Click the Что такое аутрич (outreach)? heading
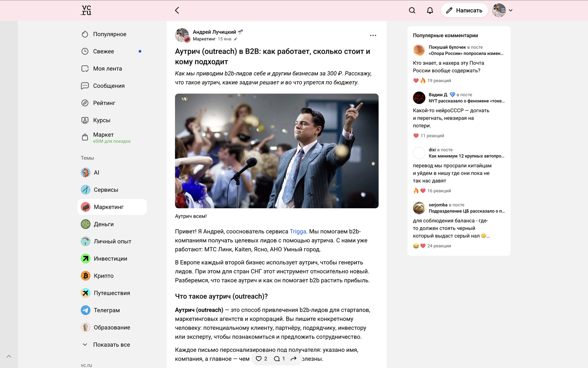Image resolution: width=588 pixels, height=368 pixels. 221,296
